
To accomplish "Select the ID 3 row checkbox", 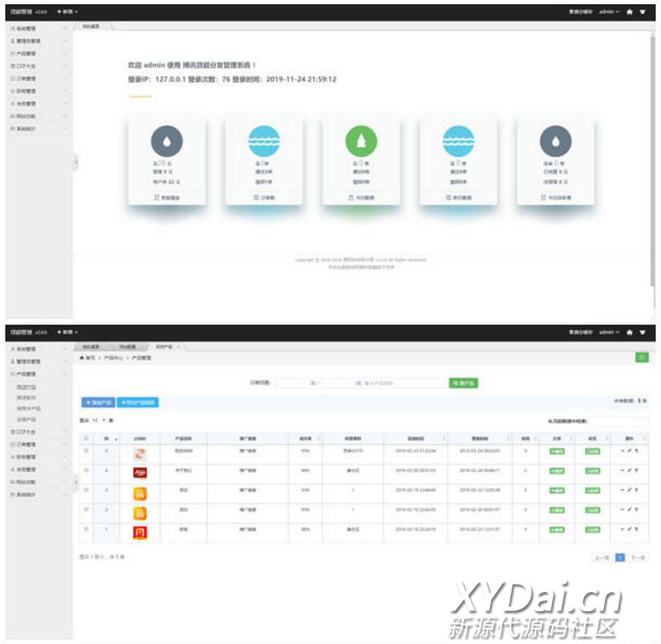I will tap(87, 490).
